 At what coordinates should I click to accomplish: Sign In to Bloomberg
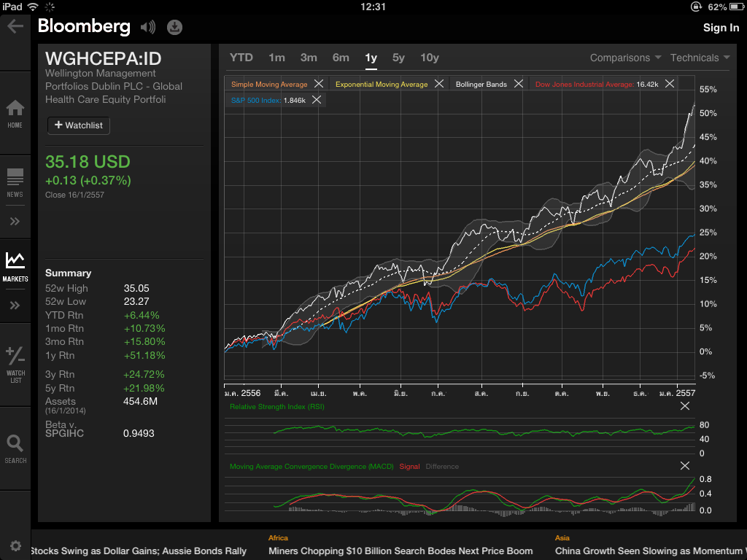point(721,28)
